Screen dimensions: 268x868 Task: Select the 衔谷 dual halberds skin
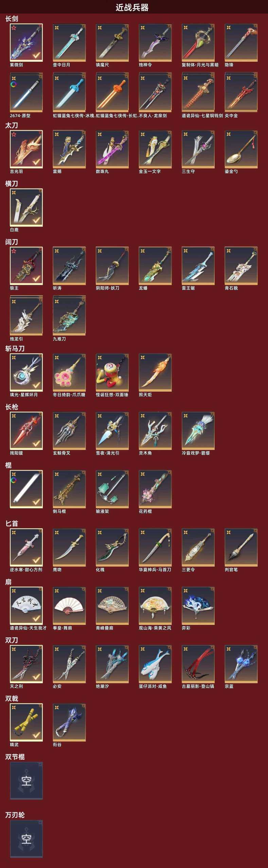click(69, 723)
